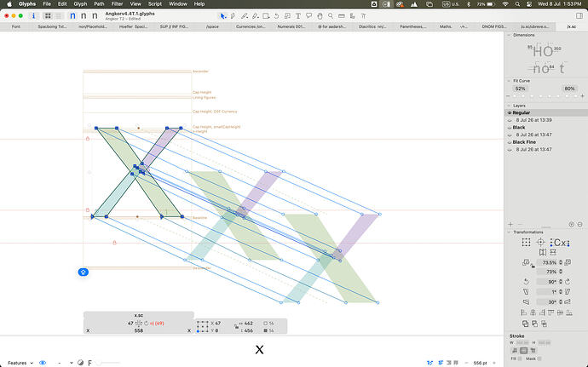Rotate selection clockwise
Screen dimensions: 588x367
(568, 282)
